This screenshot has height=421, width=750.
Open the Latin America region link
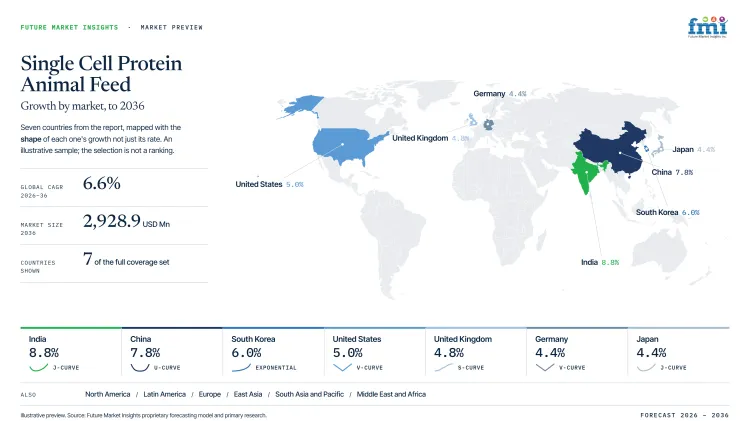tap(165, 394)
